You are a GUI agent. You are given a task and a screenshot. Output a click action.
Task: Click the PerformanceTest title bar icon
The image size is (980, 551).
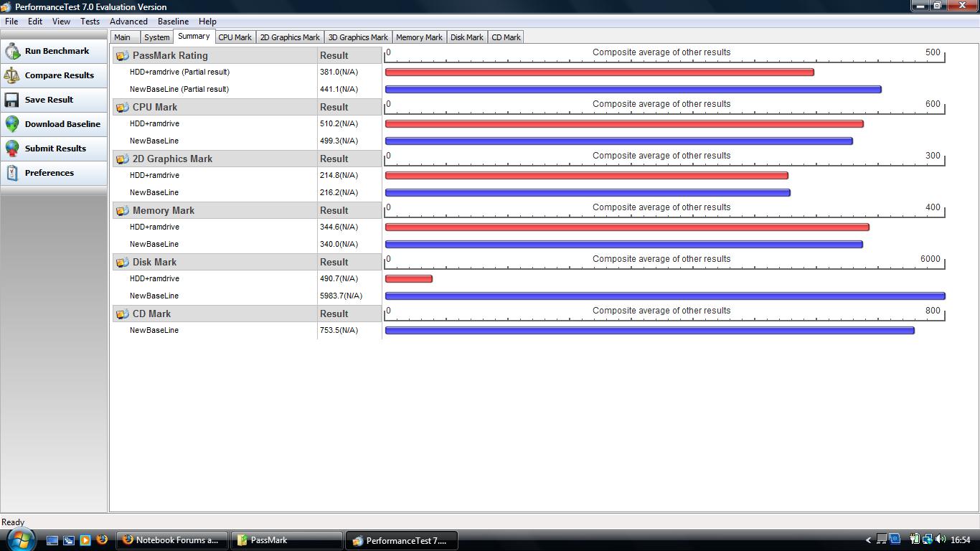coord(7,6)
